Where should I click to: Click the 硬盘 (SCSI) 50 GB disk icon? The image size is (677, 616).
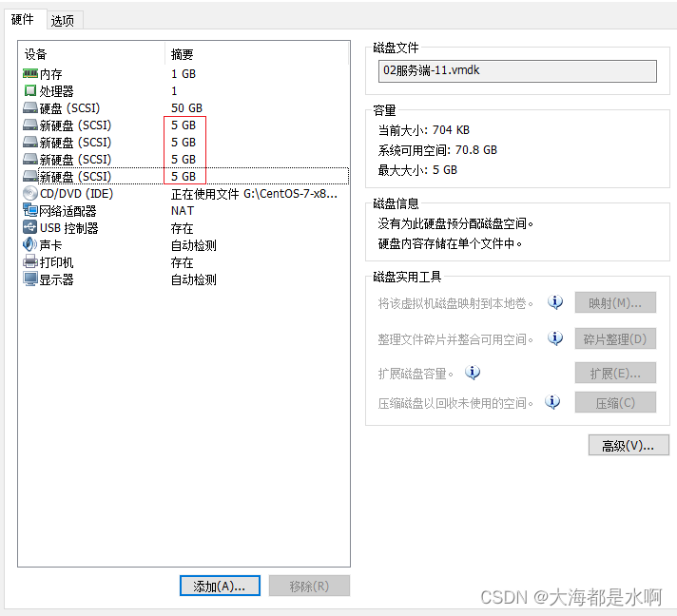click(x=30, y=108)
